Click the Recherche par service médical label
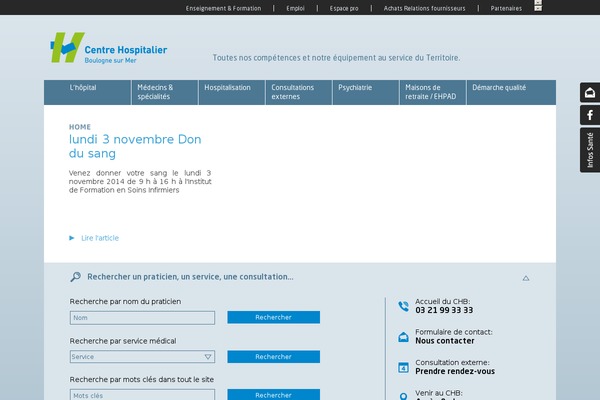This screenshot has width=600, height=400. (123, 341)
